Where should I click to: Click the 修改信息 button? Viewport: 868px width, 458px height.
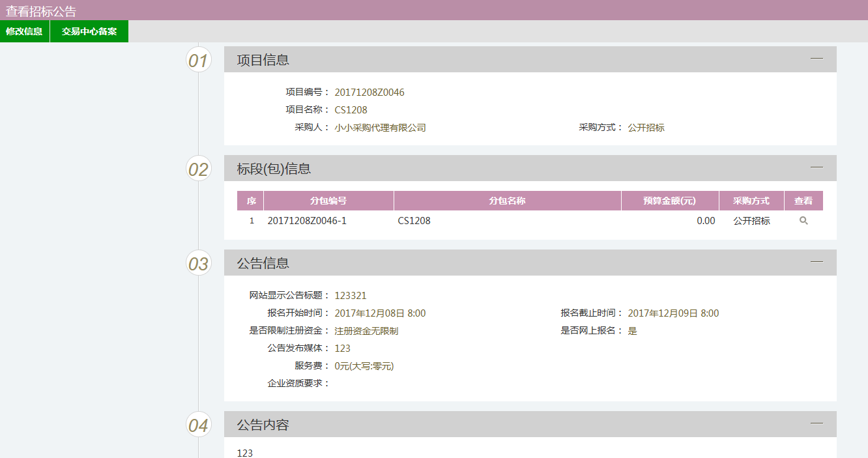click(24, 31)
